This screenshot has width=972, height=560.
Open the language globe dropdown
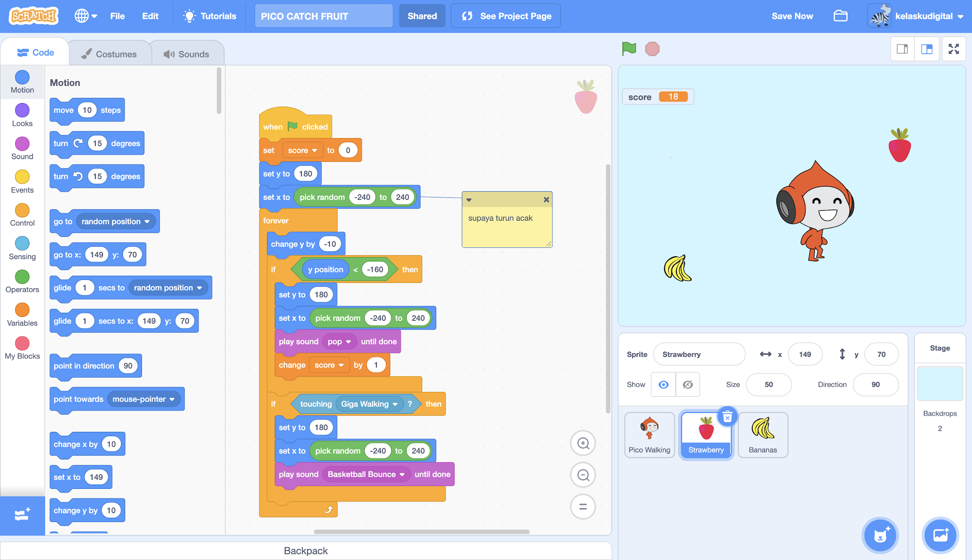coord(85,16)
